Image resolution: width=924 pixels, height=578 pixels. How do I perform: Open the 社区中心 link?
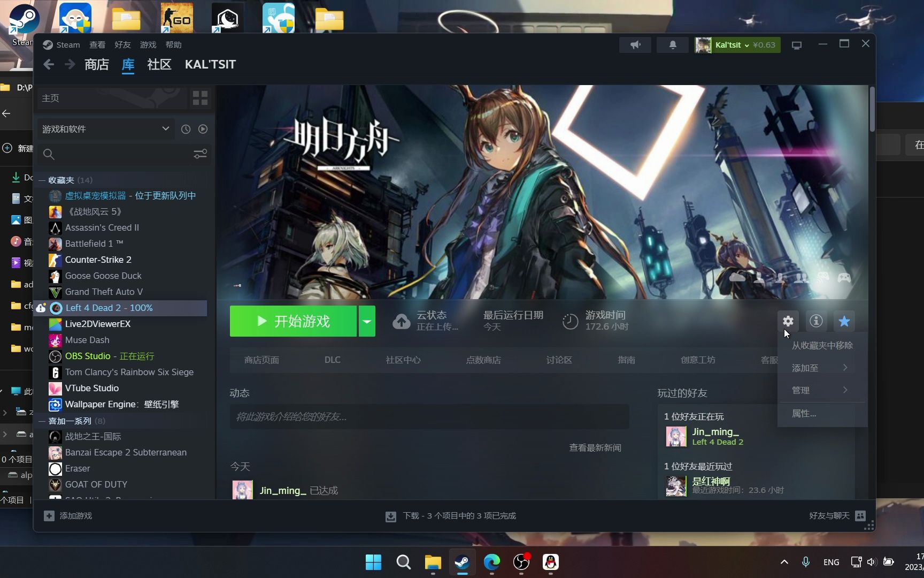coord(403,360)
